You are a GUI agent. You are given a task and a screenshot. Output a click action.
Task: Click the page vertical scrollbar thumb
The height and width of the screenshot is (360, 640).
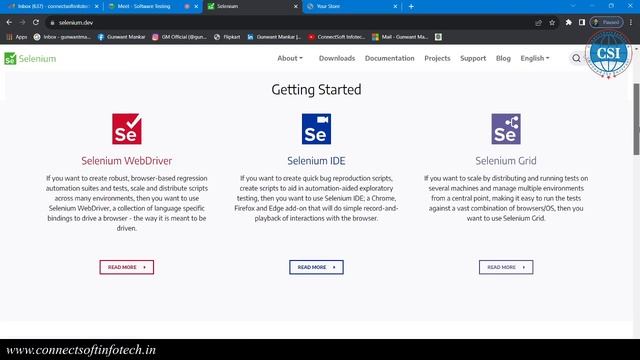point(636,119)
